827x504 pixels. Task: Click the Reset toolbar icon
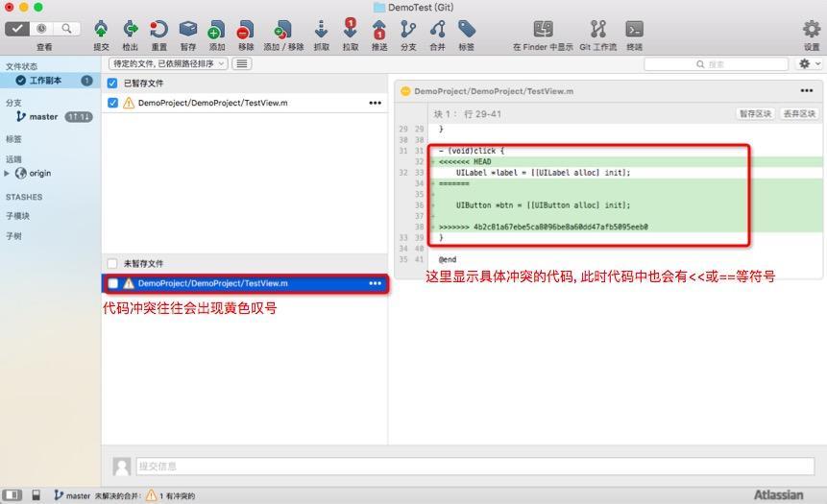158,29
